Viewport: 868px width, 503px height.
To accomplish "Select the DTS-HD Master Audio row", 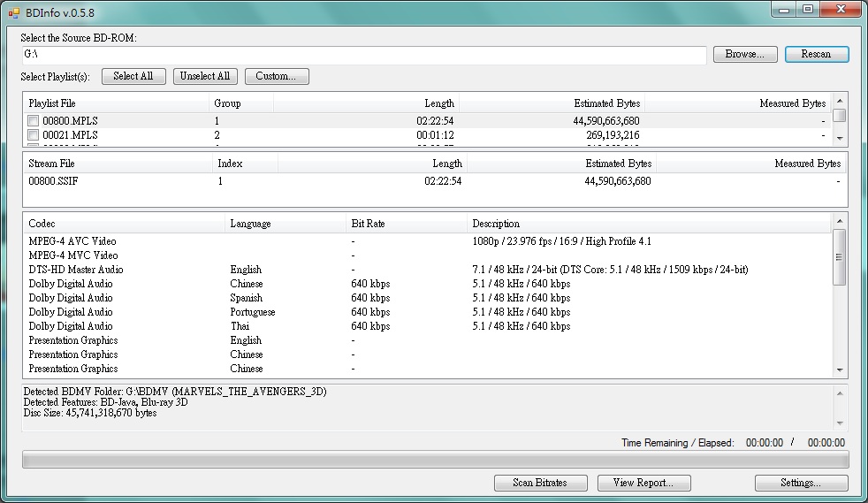I will click(427, 270).
